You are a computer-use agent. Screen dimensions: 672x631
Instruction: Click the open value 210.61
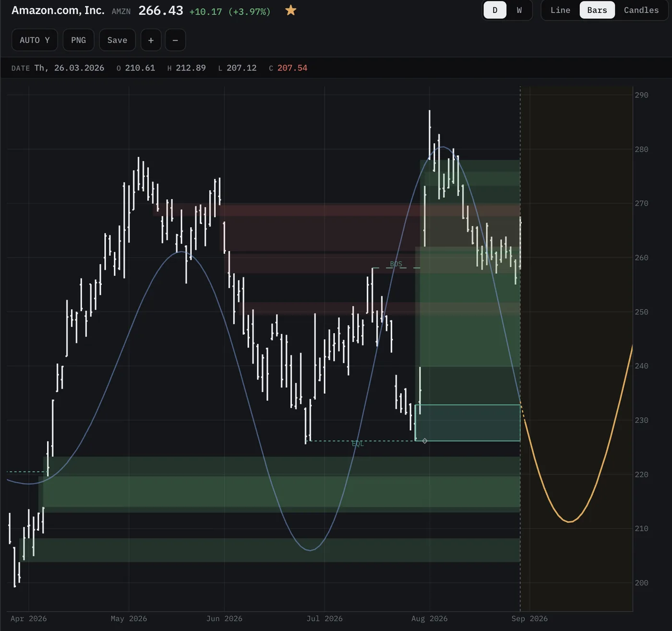pos(140,68)
